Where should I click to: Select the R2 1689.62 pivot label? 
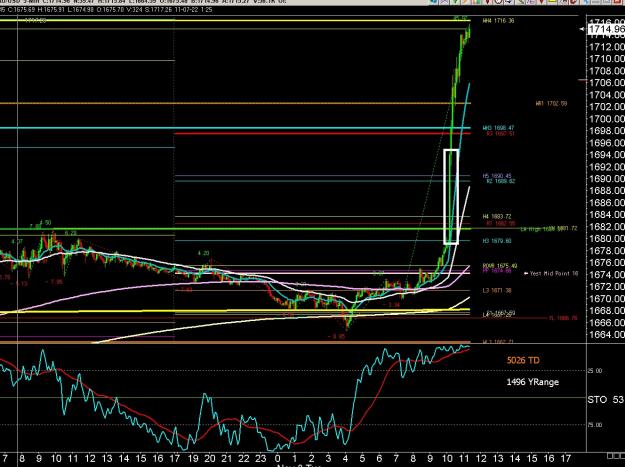501,181
